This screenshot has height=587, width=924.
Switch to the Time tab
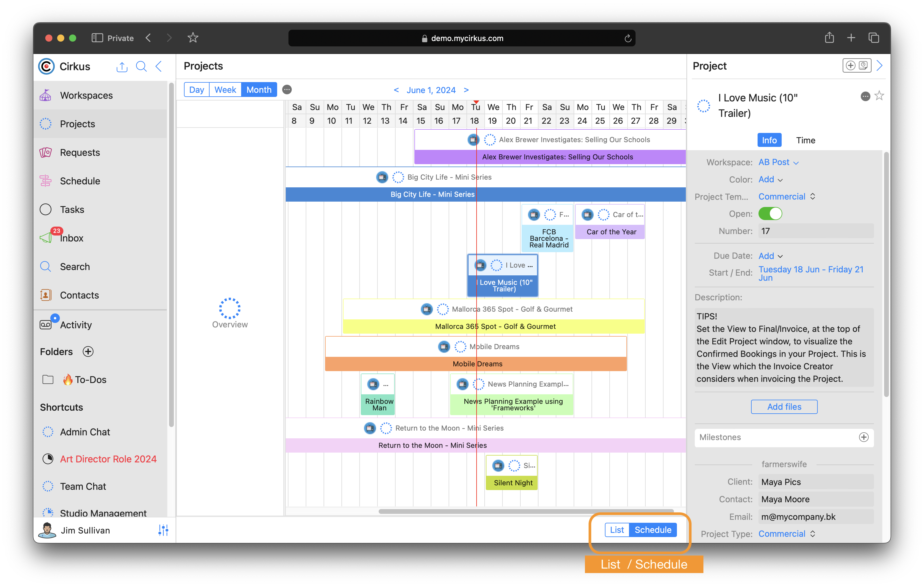(x=806, y=140)
